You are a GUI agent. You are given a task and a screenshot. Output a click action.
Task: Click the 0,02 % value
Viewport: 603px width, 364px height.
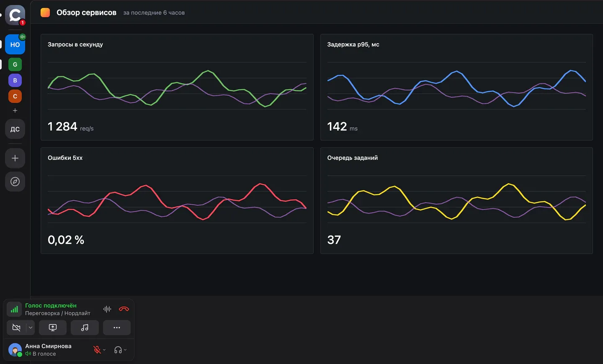point(66,240)
